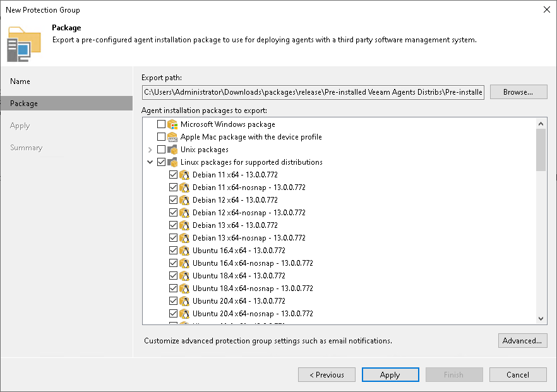Click the Apple Mac package icon

pyautogui.click(x=172, y=137)
